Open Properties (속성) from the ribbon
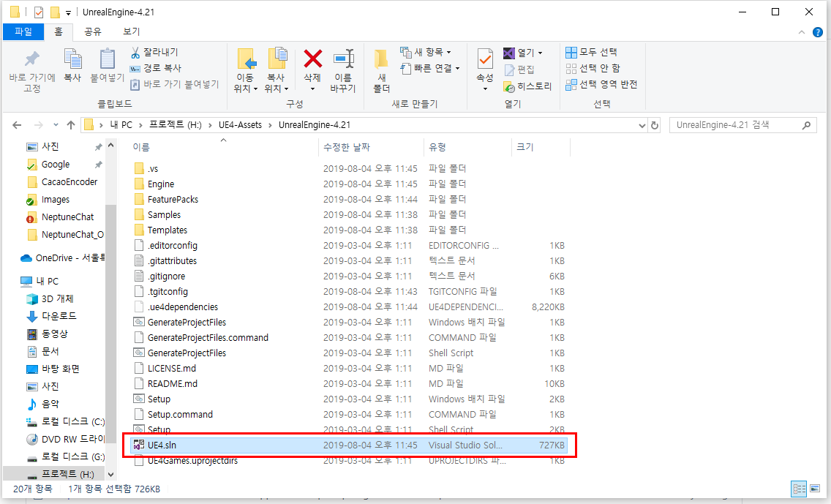The image size is (831, 504). click(x=485, y=69)
